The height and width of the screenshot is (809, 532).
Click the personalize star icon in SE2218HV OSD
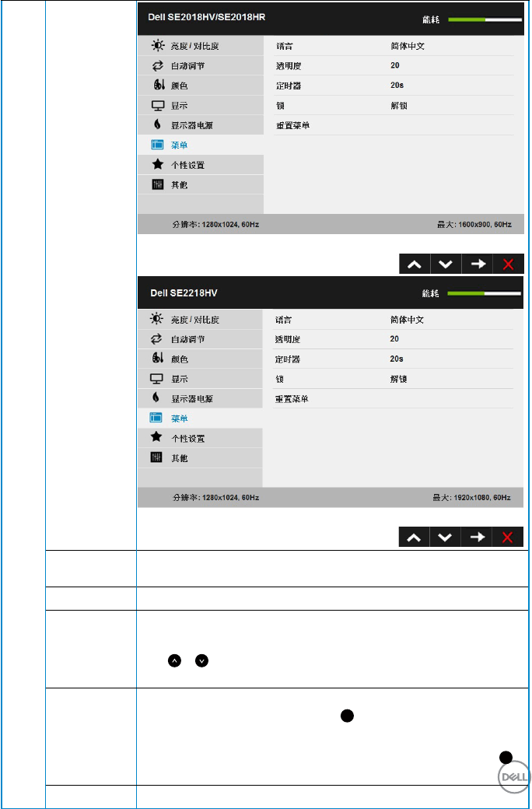[156, 437]
